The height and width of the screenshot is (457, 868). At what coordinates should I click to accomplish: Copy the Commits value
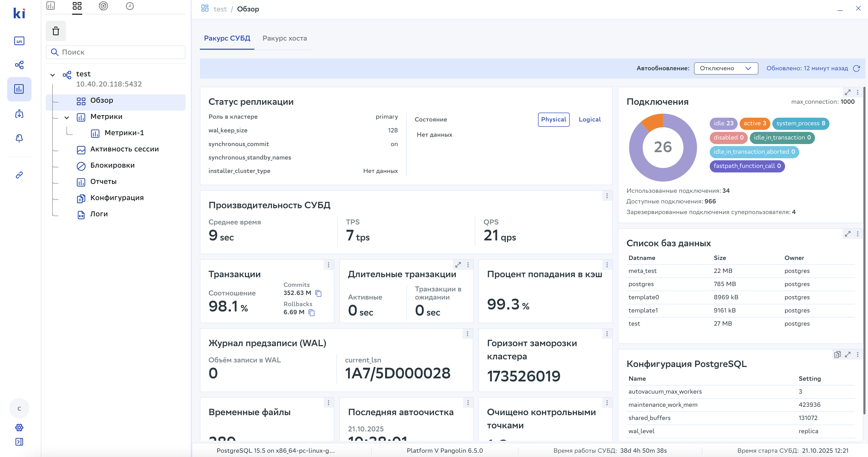pyautogui.click(x=318, y=293)
